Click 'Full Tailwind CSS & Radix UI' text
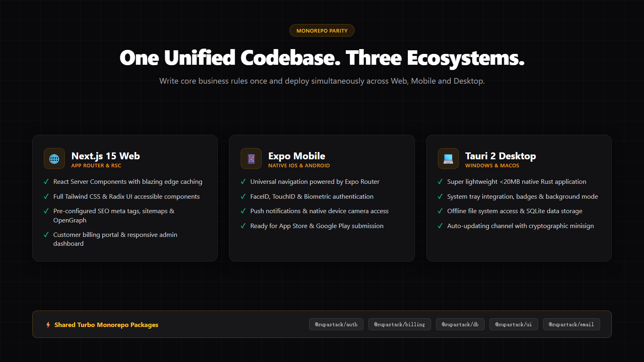This screenshot has width=644, height=362. (126, 197)
